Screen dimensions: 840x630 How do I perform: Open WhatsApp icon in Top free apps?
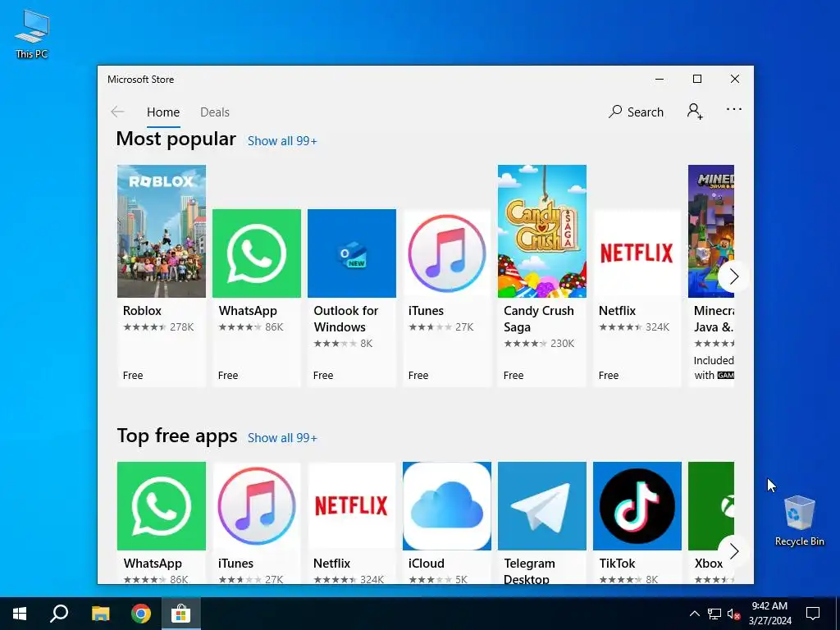[162, 505]
